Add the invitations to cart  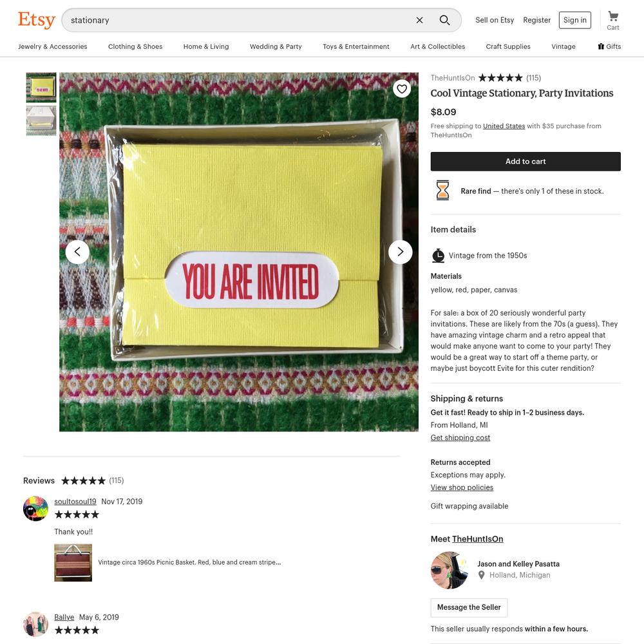tap(526, 162)
